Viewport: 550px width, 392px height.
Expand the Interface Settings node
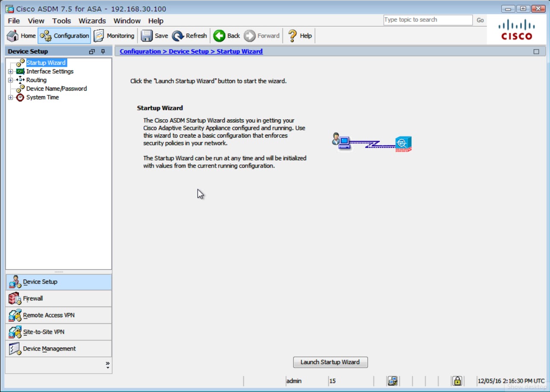(10, 71)
